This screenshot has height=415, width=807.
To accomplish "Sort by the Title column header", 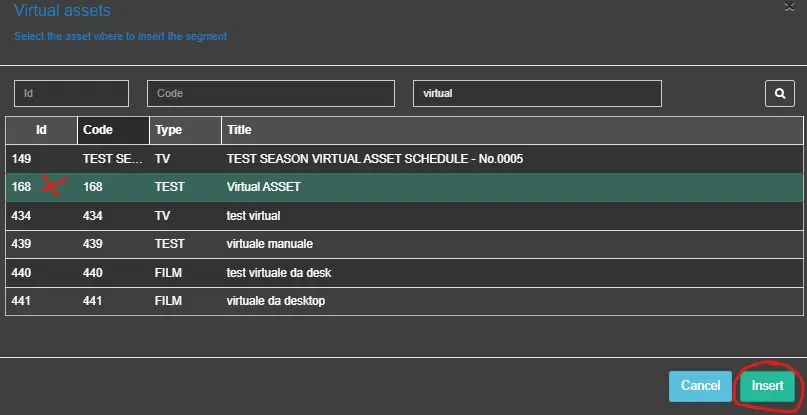I will click(510, 130).
